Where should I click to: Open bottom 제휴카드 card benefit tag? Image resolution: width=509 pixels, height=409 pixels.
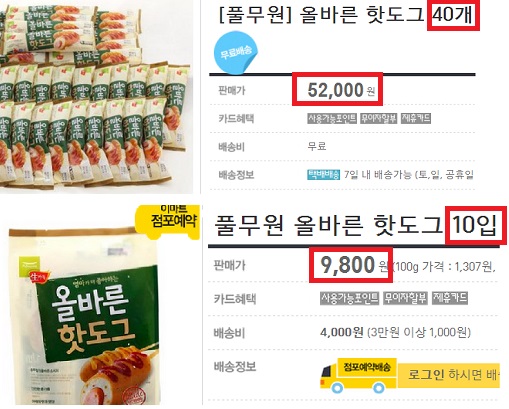(x=450, y=298)
